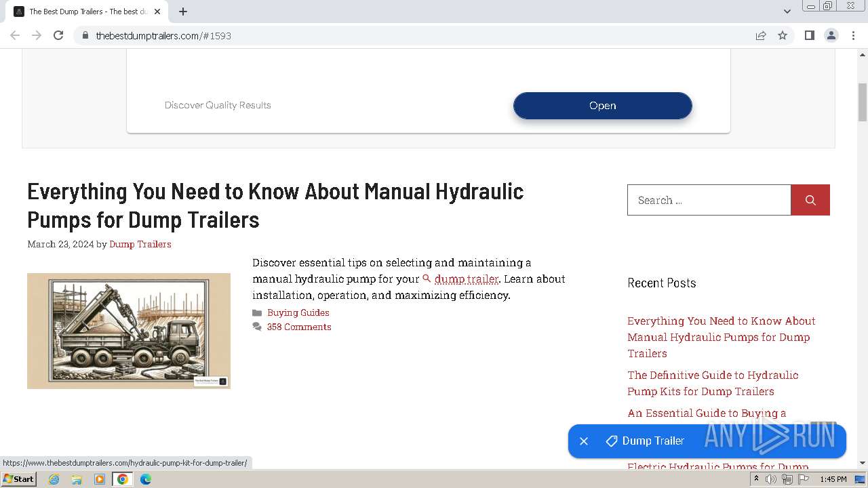Open the Chrome side panel icon

809,35
